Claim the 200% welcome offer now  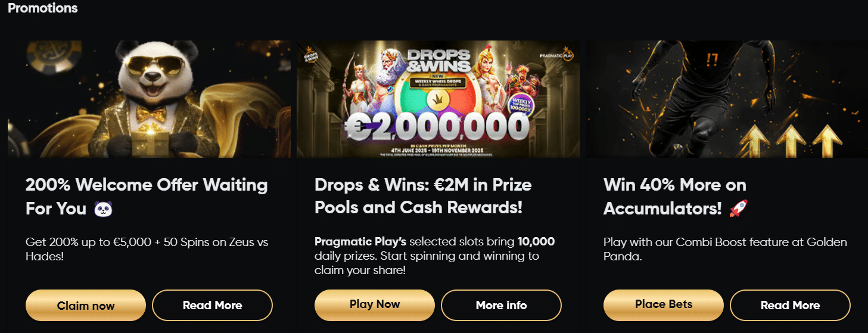86,306
